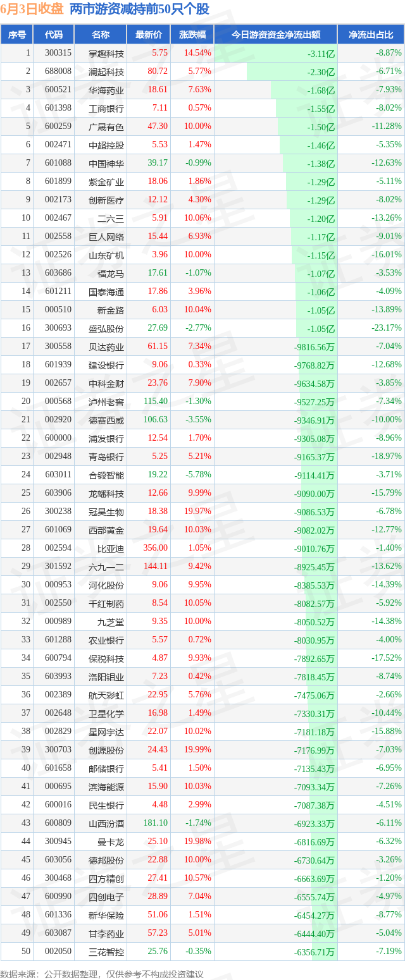Viewport: 405px width, 980px height.
Task: Select 冠昊生物 change 19.97%
Action: point(197,511)
